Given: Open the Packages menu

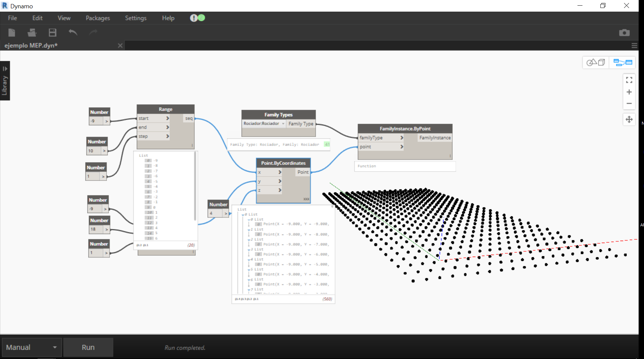Looking at the screenshot, I should [x=97, y=18].
